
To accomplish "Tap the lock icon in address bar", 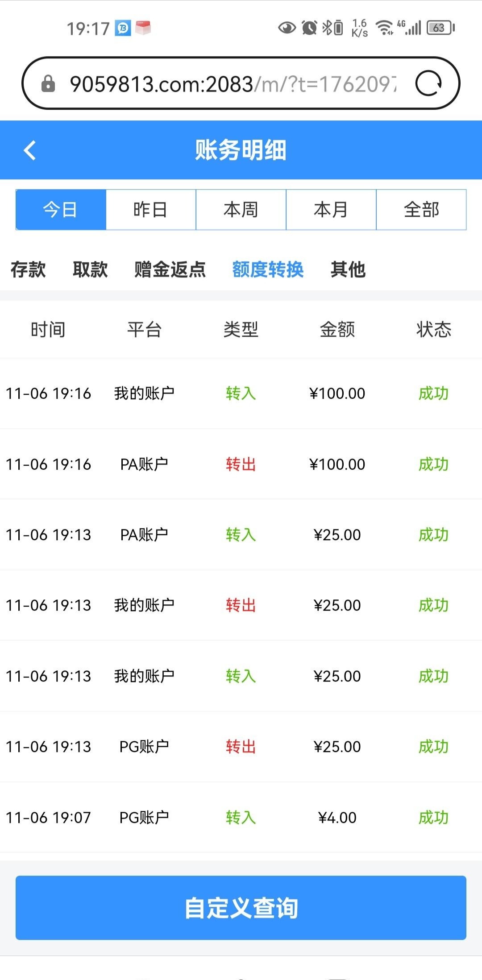I will click(48, 84).
